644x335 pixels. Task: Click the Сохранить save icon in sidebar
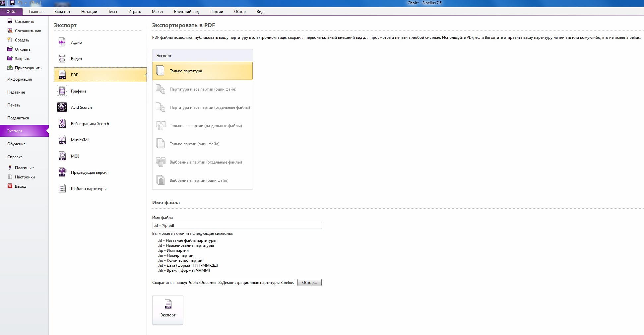coord(10,21)
